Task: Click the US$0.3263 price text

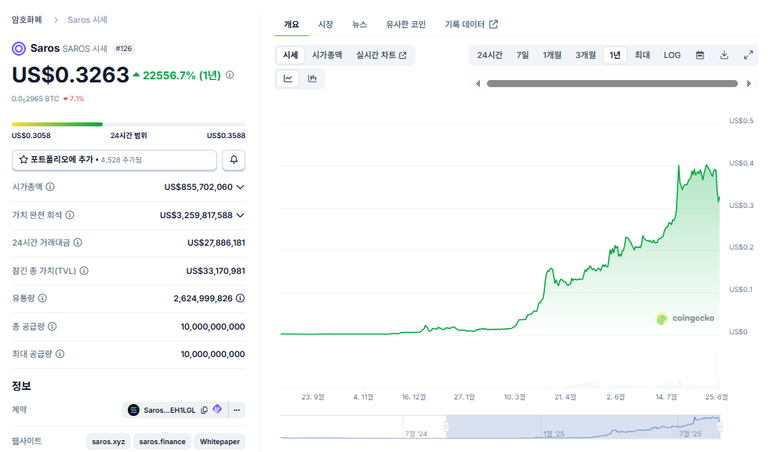Action: click(70, 75)
